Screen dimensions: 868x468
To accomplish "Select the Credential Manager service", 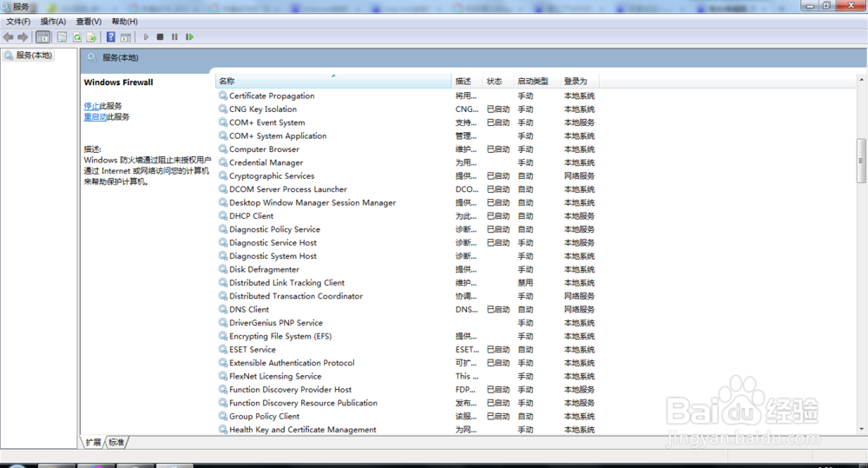I will [266, 162].
